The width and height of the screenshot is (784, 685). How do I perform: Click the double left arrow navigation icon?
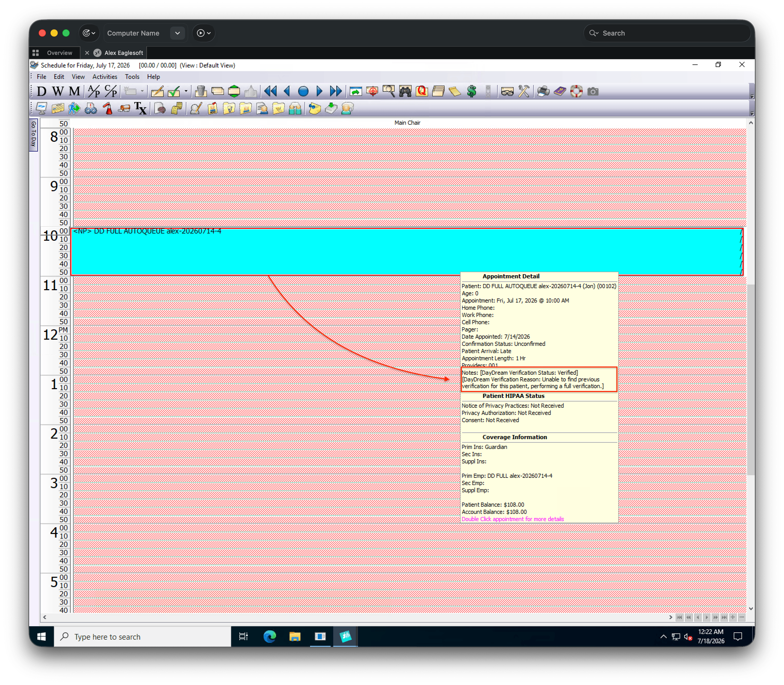270,92
